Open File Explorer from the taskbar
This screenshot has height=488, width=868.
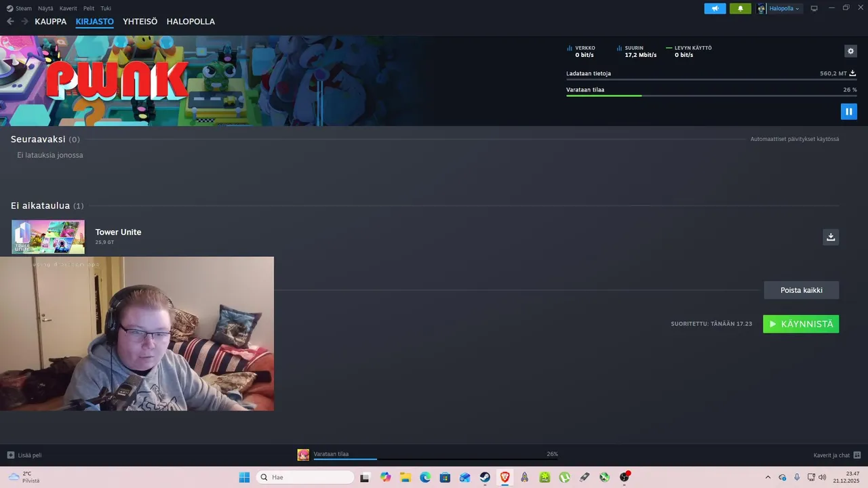pos(406,477)
